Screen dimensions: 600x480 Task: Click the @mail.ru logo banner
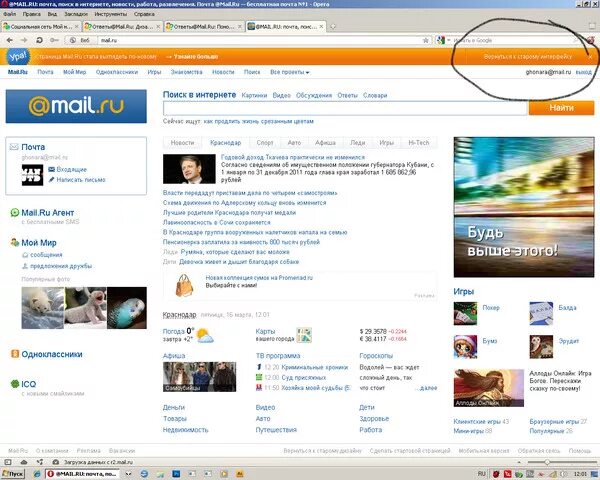tap(76, 106)
